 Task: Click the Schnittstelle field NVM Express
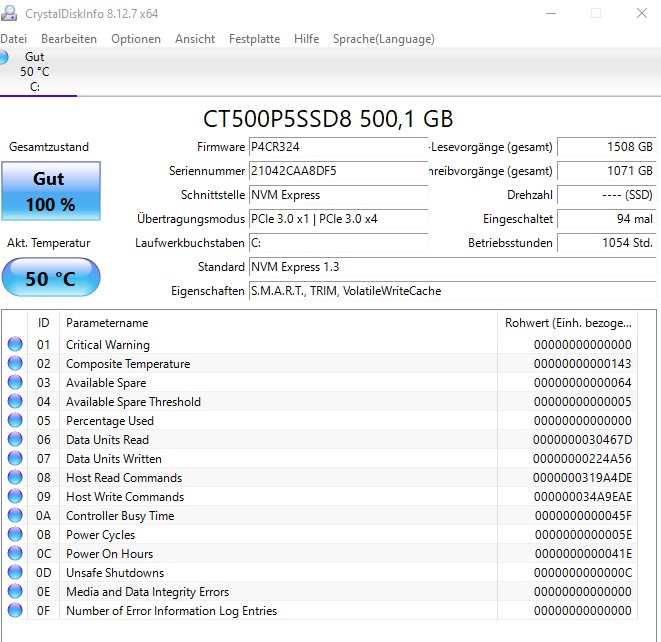pyautogui.click(x=338, y=195)
